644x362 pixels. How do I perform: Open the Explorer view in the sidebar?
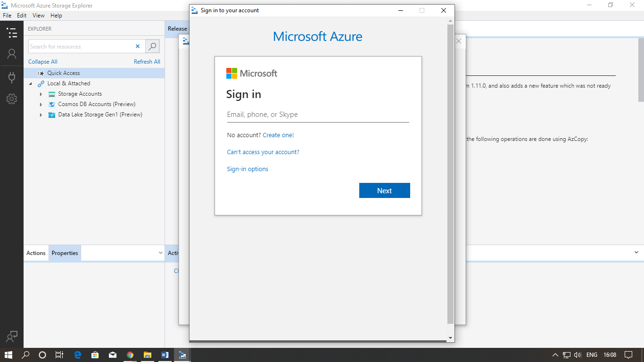pos(12,33)
